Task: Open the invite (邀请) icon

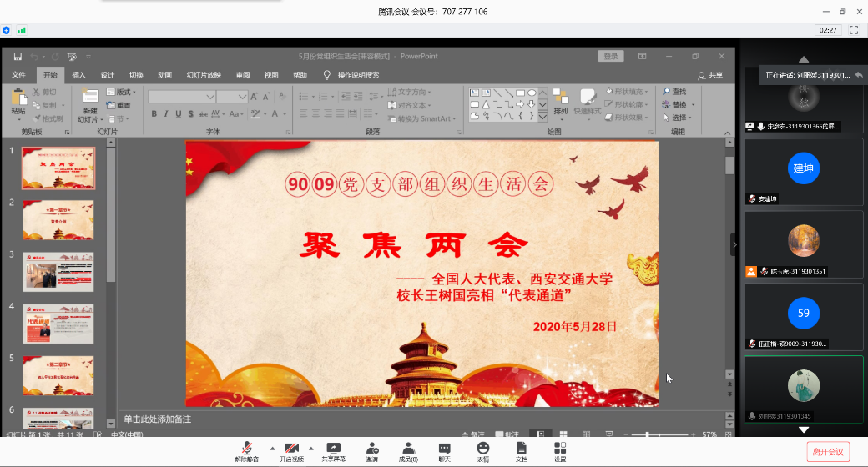Action: (371, 449)
